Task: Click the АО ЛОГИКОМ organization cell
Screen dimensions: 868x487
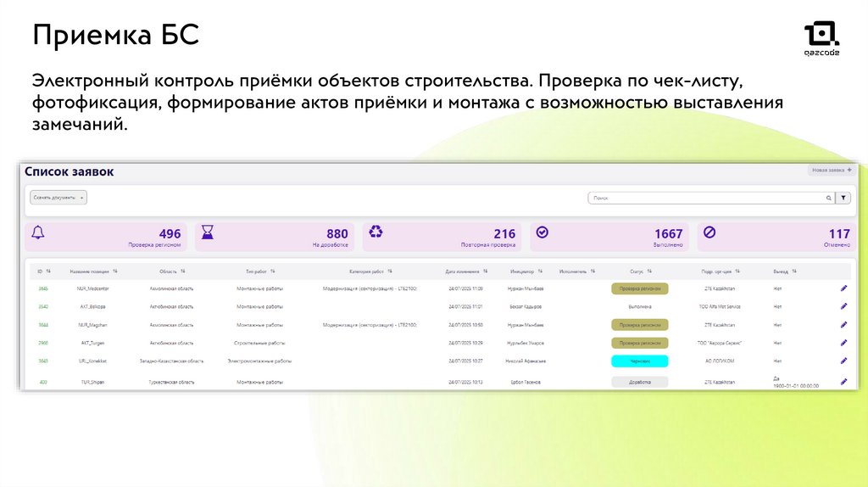Action: tap(720, 361)
